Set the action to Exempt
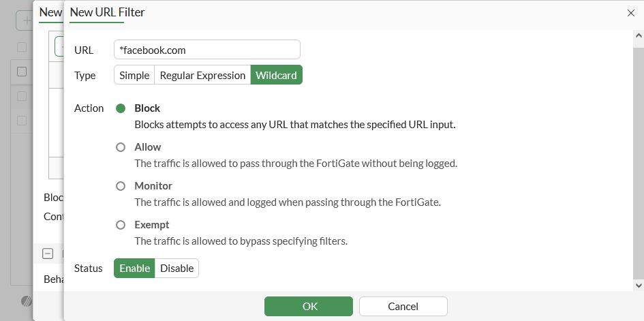Screen dimensions: 644x321 pos(121,225)
